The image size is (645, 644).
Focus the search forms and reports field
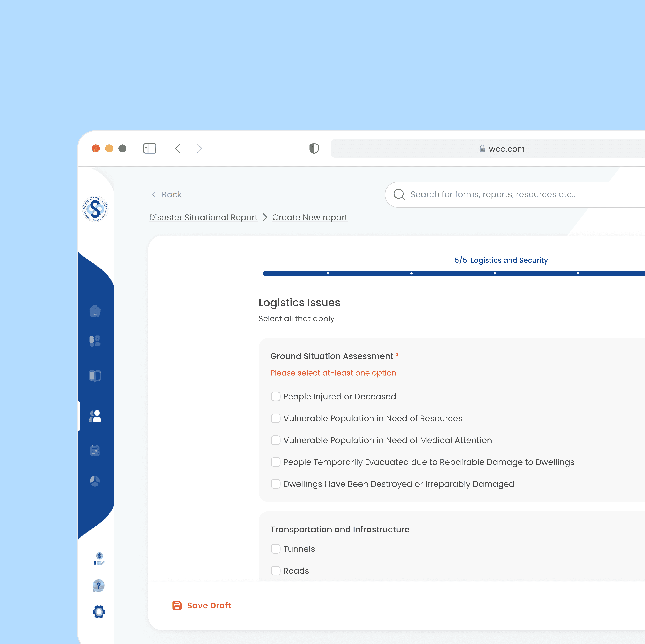tap(501, 194)
